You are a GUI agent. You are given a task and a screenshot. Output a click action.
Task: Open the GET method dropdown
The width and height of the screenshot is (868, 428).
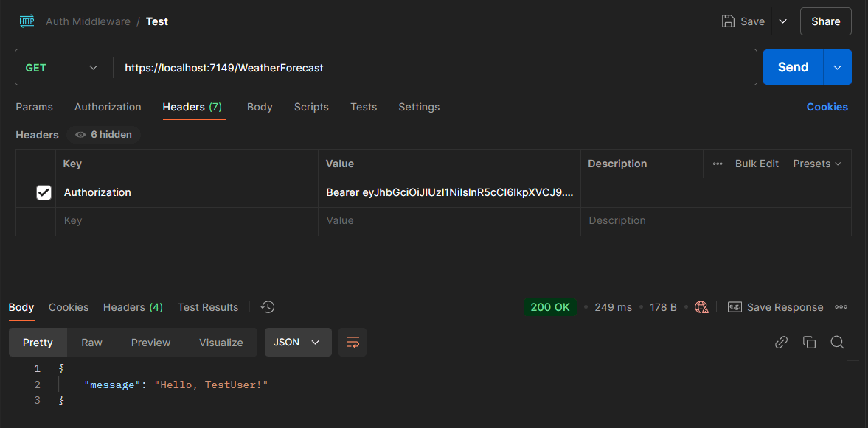[63, 68]
